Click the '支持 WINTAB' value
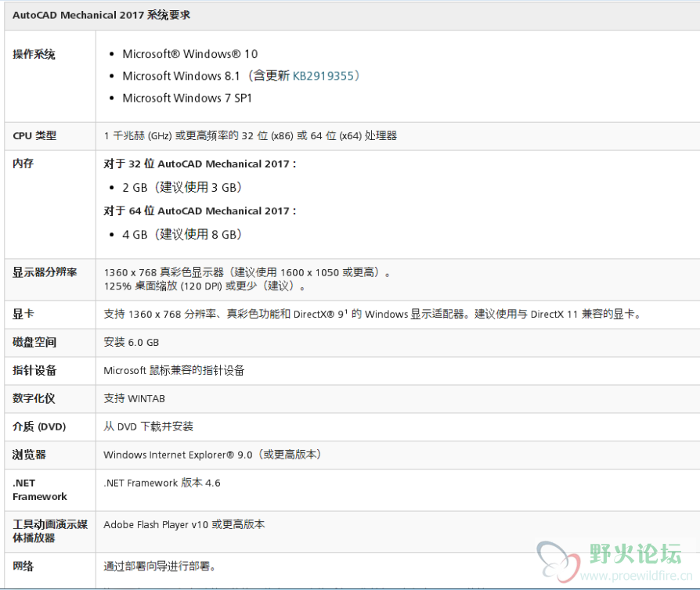700x590 pixels. pos(135,398)
